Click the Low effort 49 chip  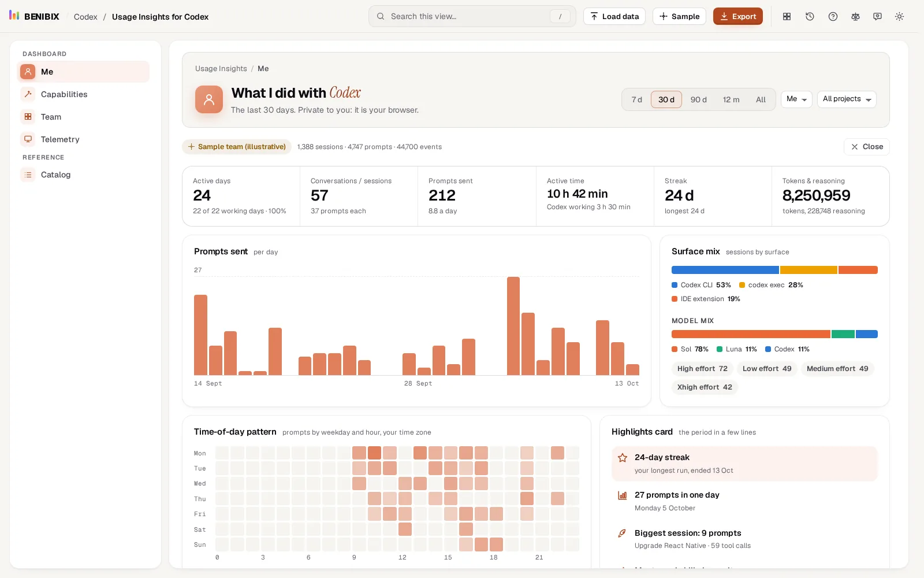coord(767,369)
